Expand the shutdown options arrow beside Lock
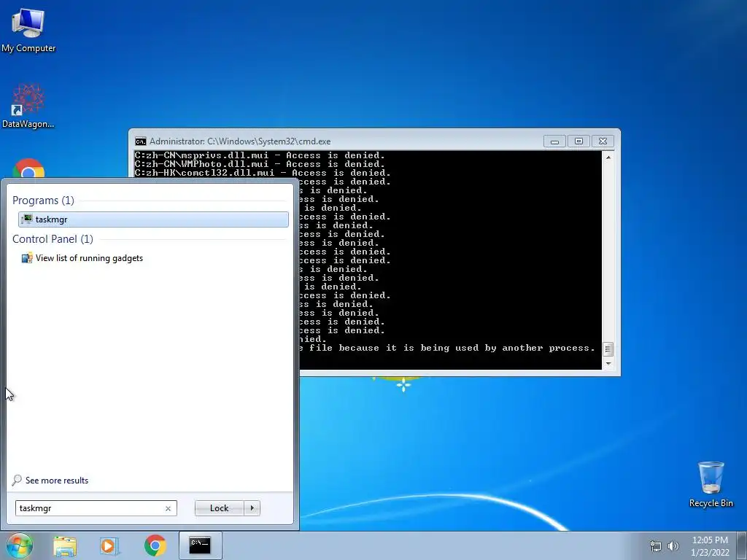747x560 pixels. click(252, 508)
